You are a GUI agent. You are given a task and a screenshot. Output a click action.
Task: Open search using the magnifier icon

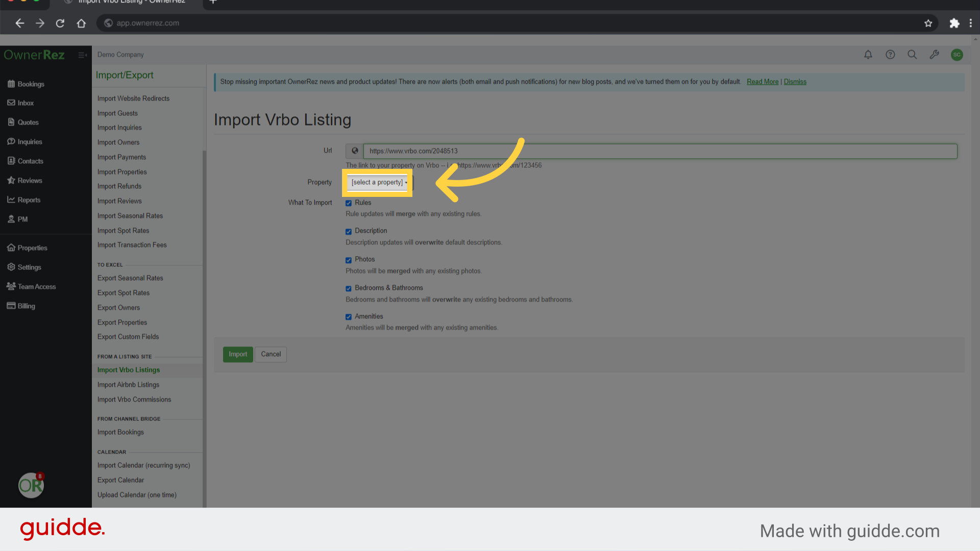click(x=912, y=55)
